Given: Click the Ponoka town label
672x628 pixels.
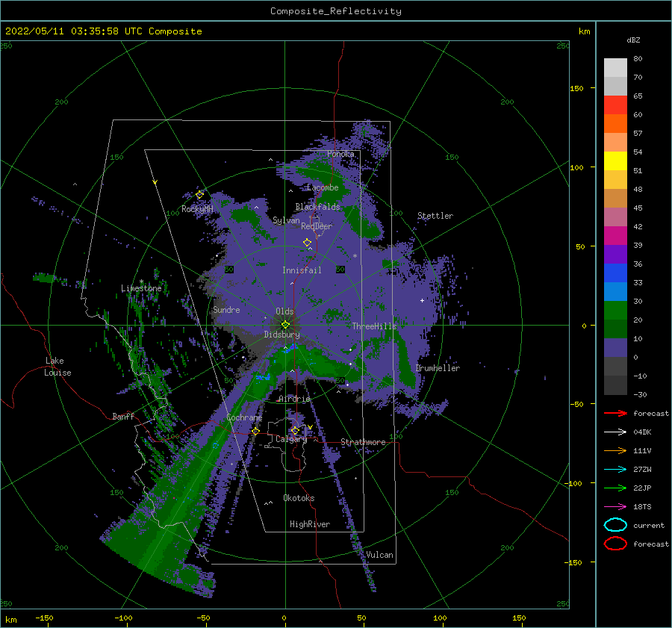Looking at the screenshot, I should click(x=340, y=154).
